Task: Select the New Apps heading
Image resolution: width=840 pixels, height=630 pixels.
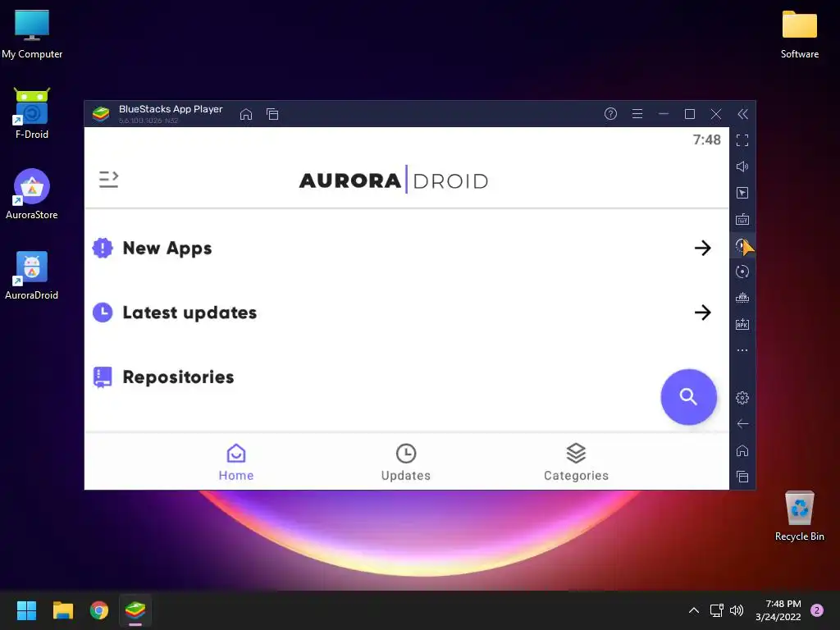Action: 167,248
